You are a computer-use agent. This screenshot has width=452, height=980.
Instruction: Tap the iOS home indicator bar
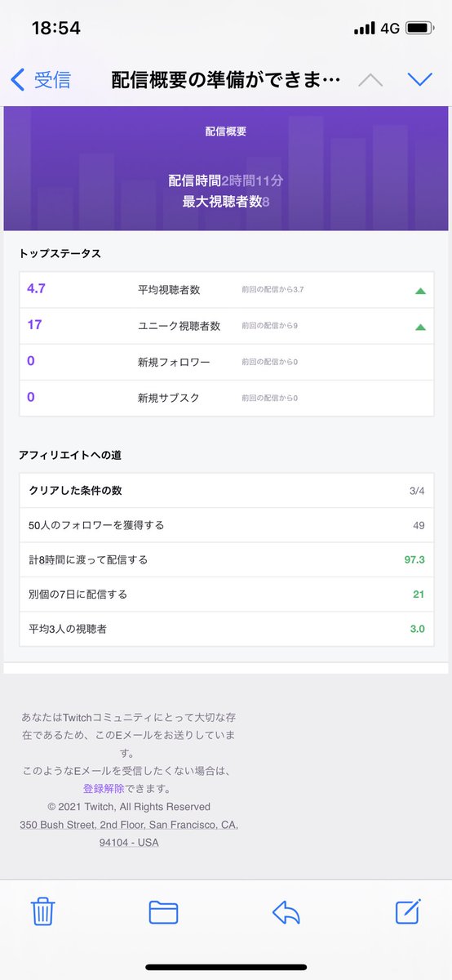pos(226,967)
